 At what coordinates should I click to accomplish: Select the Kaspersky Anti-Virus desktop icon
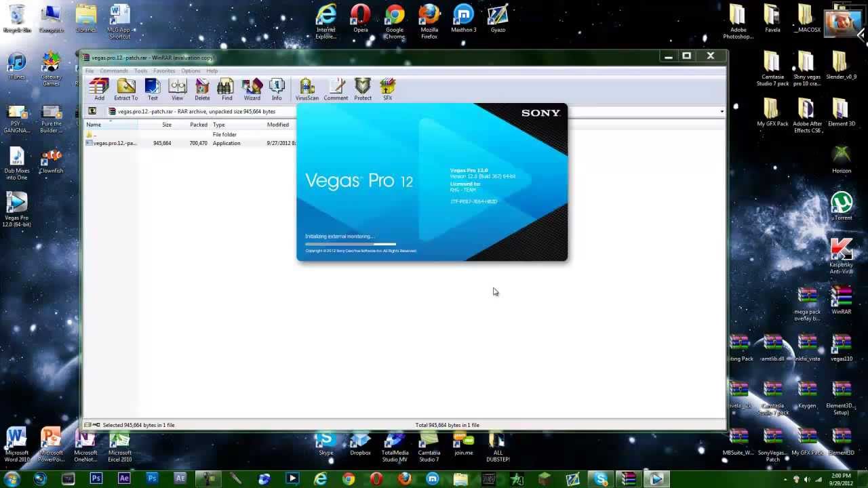coord(842,256)
